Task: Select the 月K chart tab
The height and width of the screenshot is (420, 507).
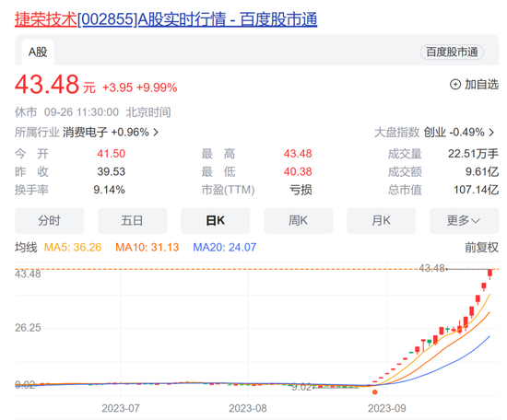Action: pos(382,221)
